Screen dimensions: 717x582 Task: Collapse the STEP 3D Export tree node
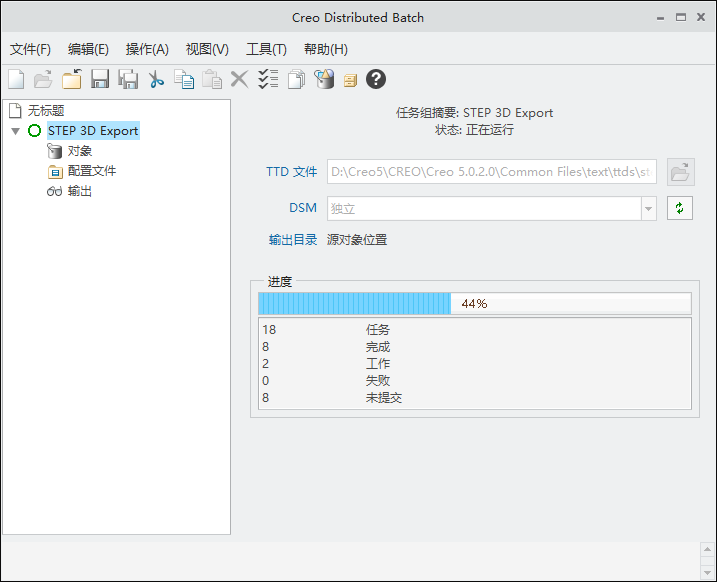[x=16, y=131]
